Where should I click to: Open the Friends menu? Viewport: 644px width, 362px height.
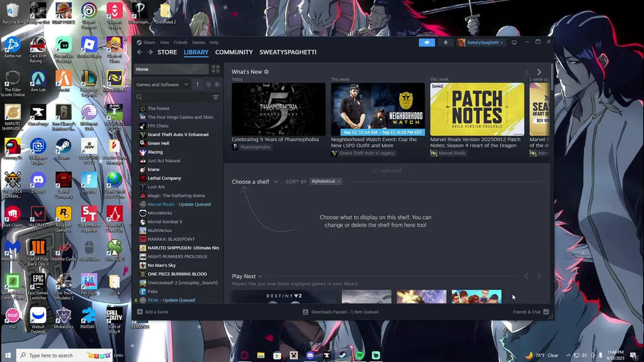[181, 42]
